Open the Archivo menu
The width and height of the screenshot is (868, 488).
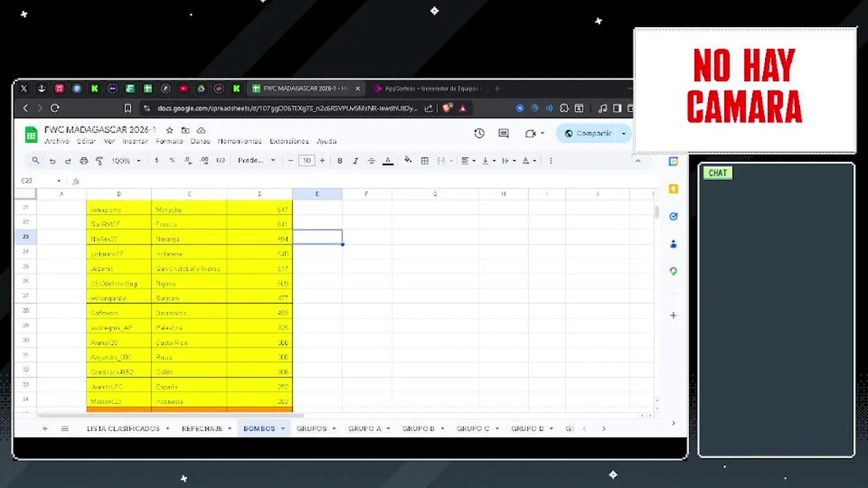click(57, 141)
